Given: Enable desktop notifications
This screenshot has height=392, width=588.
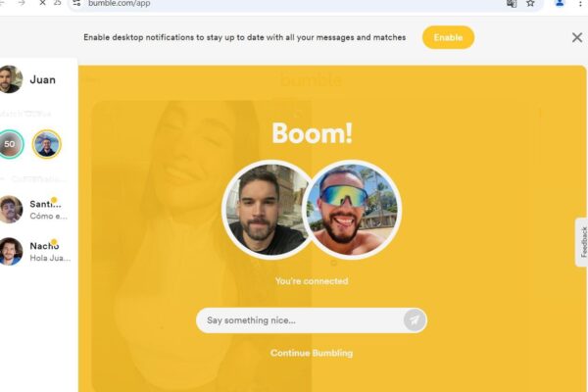Looking at the screenshot, I should click(448, 37).
